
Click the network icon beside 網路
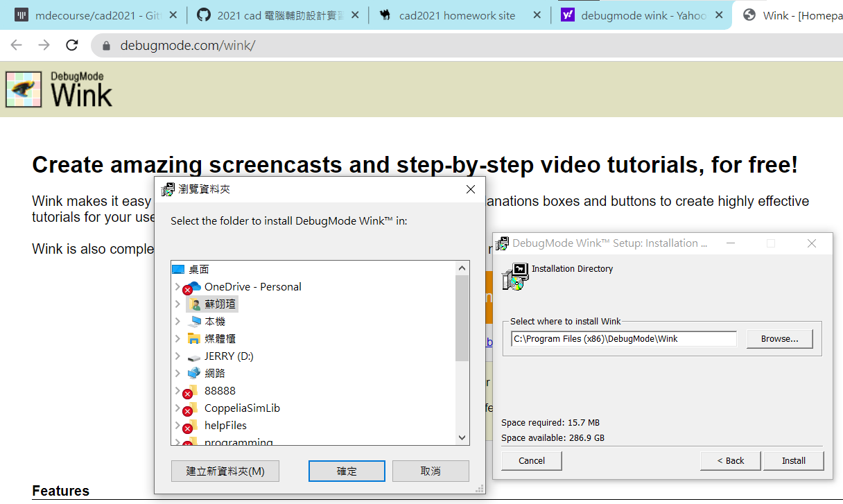coord(194,373)
